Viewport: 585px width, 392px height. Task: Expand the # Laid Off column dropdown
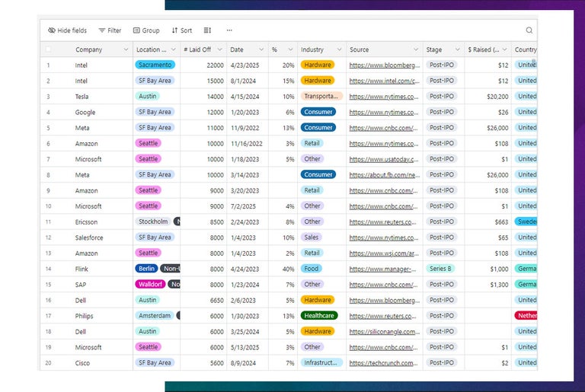click(x=219, y=49)
